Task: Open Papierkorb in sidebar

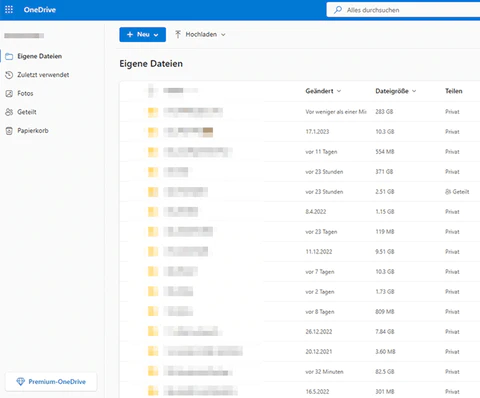Action: (33, 131)
